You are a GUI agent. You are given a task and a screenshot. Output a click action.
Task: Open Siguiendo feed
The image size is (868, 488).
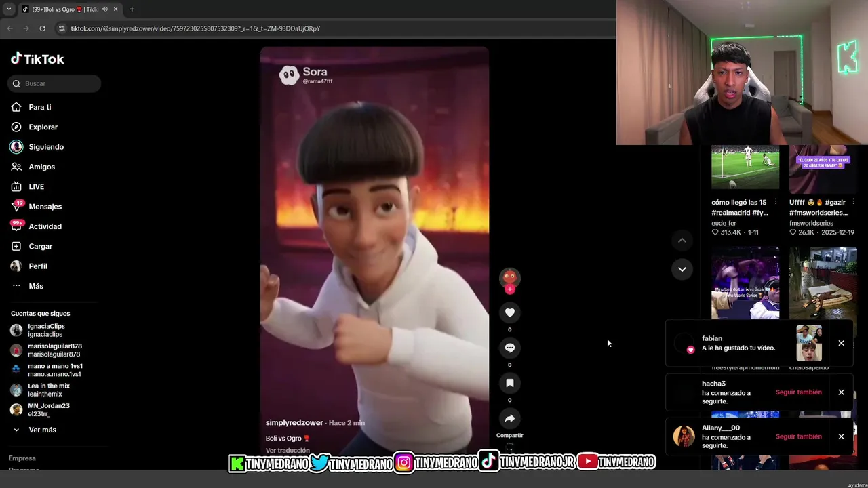click(45, 147)
